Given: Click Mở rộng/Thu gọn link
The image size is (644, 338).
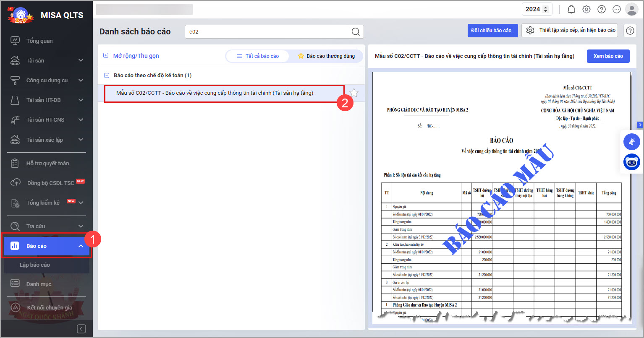Looking at the screenshot, I should pos(136,56).
